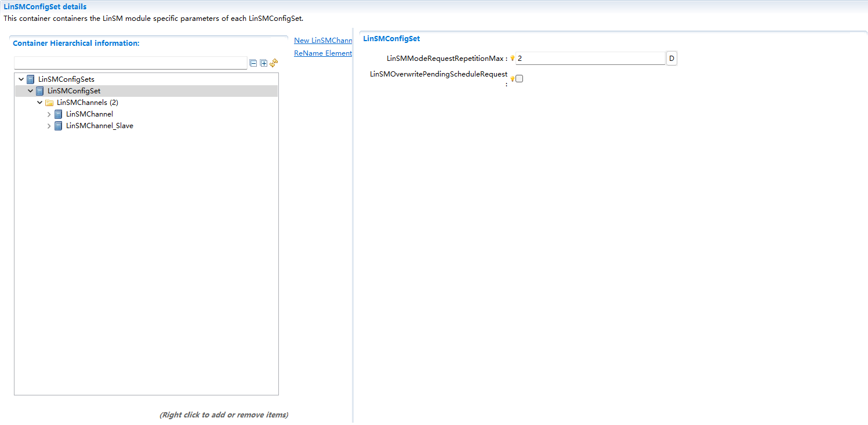Click the lightbulb beside LinSMModeRequestRepetitionMax
Image resolution: width=868 pixels, height=425 pixels.
click(x=513, y=58)
